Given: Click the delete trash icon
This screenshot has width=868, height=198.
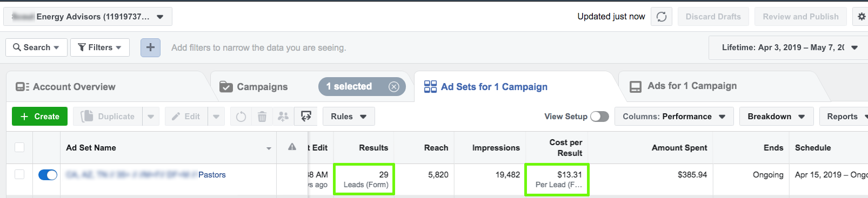Looking at the screenshot, I should click(x=262, y=117).
